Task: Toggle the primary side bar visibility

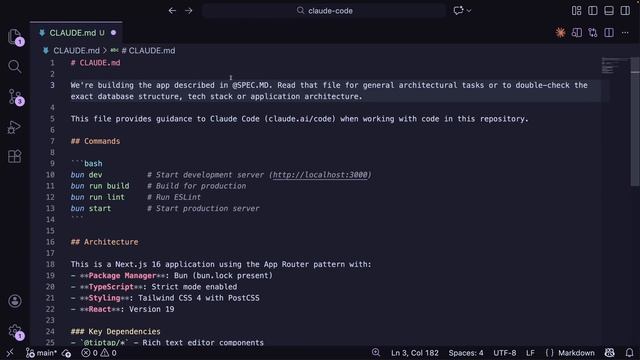Action: coord(593,11)
